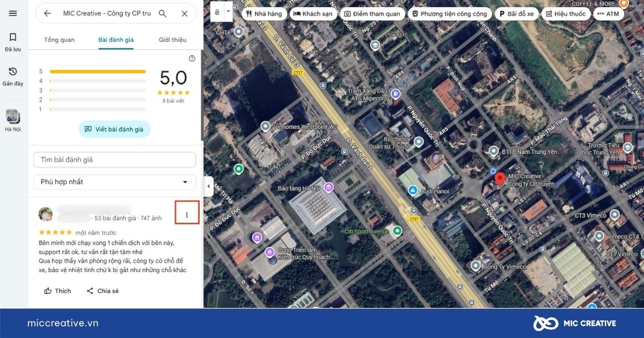Click the 1-star rating bar
The width and height of the screenshot is (644, 338).
(98, 109)
